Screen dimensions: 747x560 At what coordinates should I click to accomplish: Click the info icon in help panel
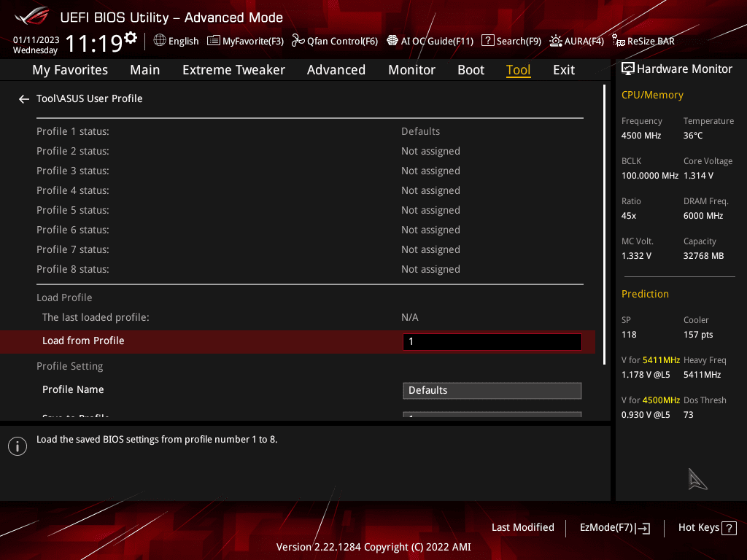18,446
